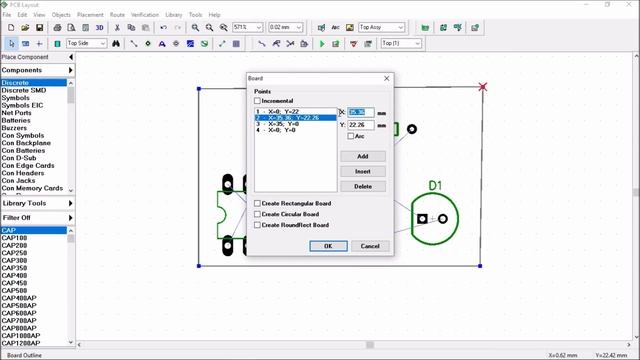Click the Y coordinate field showing 22.26
Viewport: 640px width, 360px height.
tap(361, 125)
